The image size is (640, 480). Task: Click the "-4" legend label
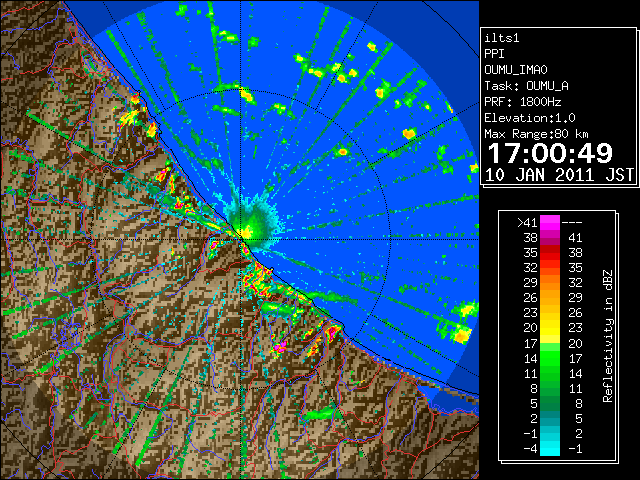coord(530,448)
